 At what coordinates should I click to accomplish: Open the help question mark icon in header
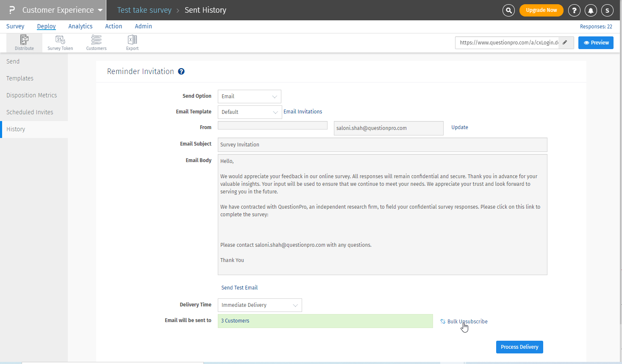(x=574, y=10)
